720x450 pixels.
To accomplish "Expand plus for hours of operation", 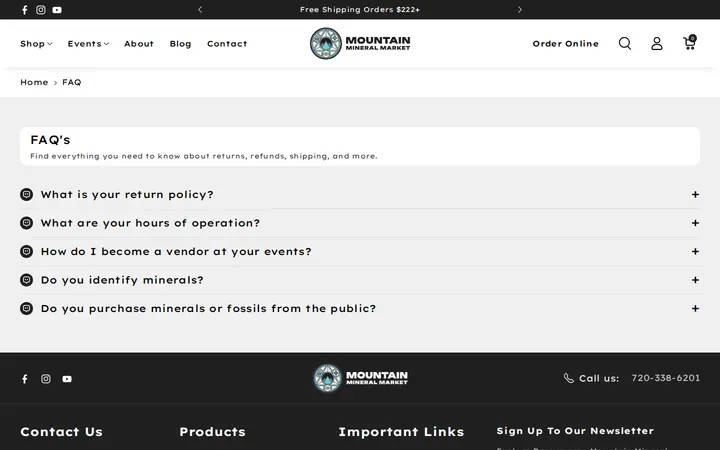I will pyautogui.click(x=695, y=223).
